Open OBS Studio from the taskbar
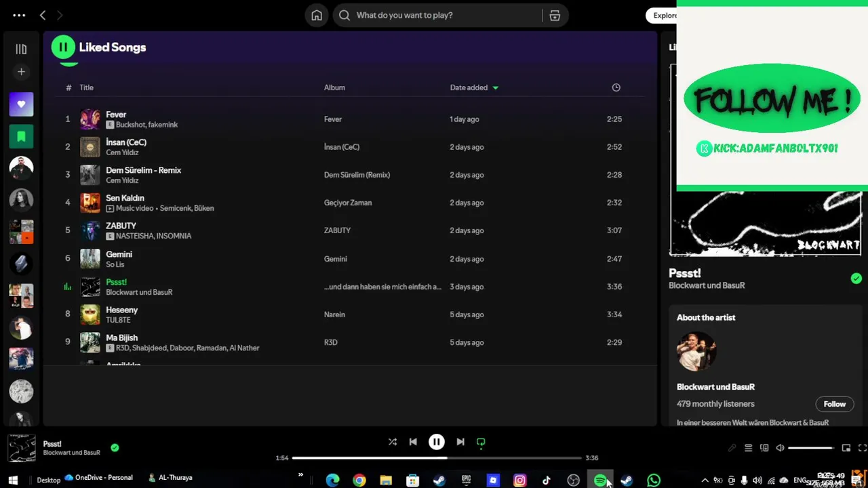868x488 pixels. 574,481
